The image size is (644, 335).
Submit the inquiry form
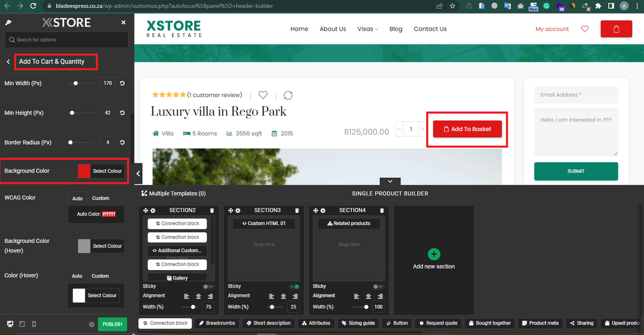tap(576, 171)
